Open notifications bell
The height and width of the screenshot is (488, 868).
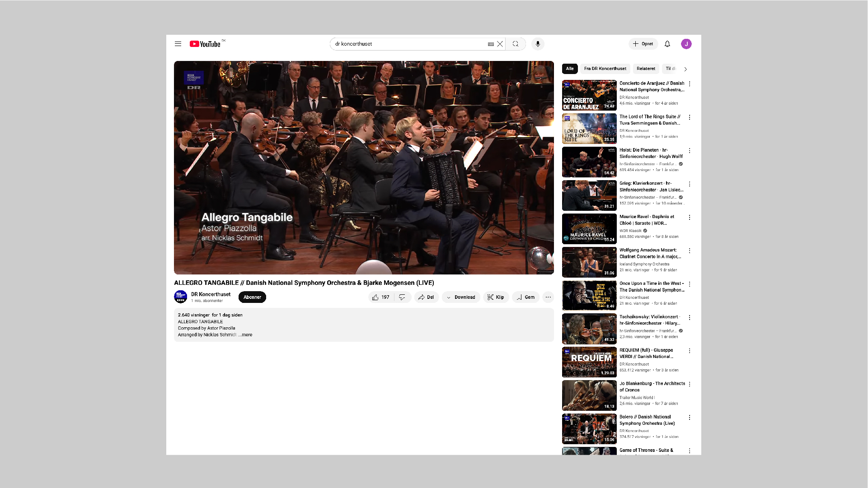[667, 44]
